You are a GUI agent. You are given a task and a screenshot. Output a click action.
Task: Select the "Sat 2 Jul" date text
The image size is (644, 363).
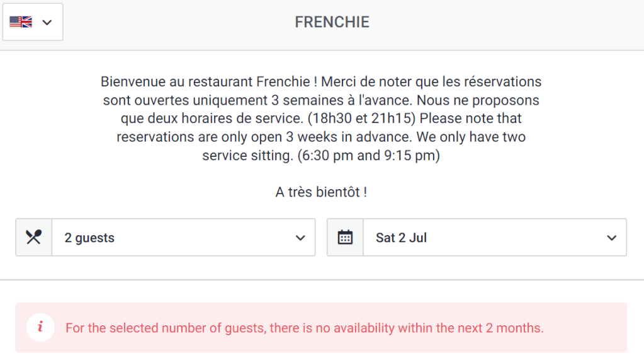[401, 238]
